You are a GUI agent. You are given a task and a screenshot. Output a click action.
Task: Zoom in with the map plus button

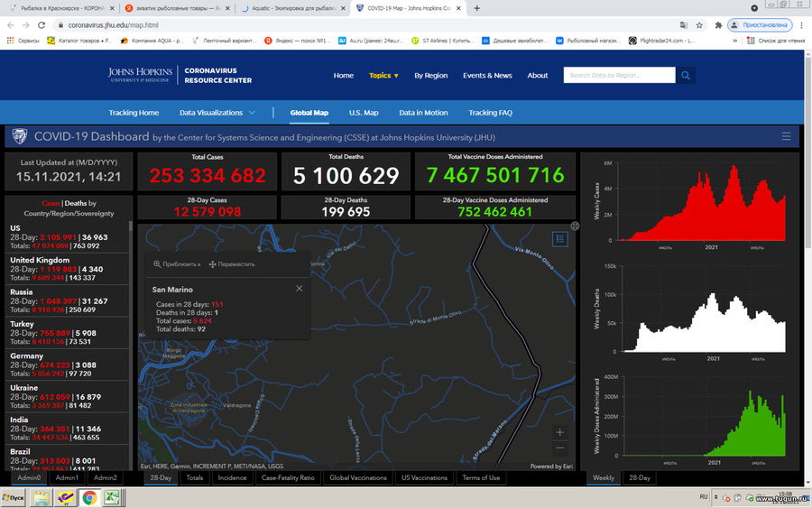coord(559,432)
